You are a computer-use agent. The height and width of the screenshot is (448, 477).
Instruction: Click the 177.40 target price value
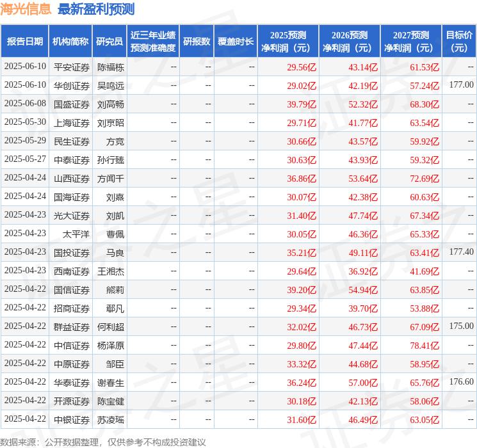point(462,252)
